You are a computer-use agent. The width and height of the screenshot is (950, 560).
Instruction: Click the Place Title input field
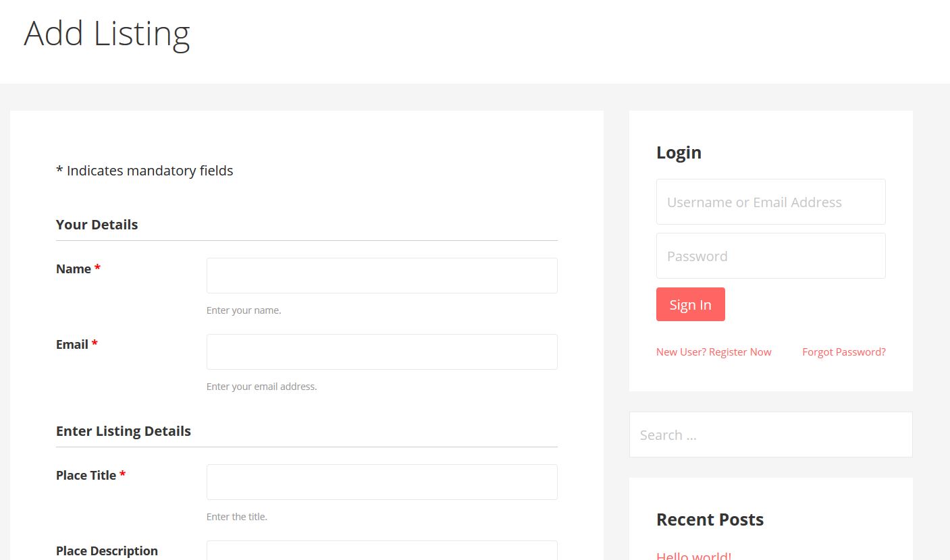pyautogui.click(x=381, y=482)
